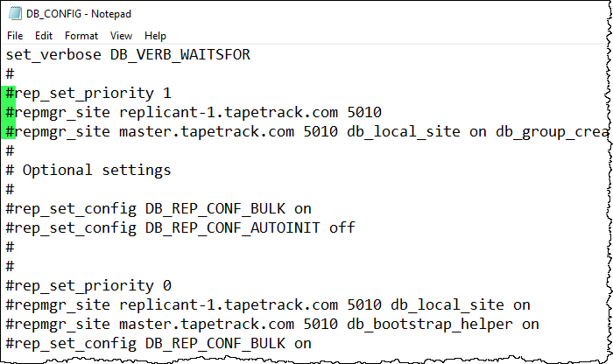The height and width of the screenshot is (364, 613).
Task: Click the first DB_REP_CONF_BULK on line
Action: pyautogui.click(x=159, y=208)
